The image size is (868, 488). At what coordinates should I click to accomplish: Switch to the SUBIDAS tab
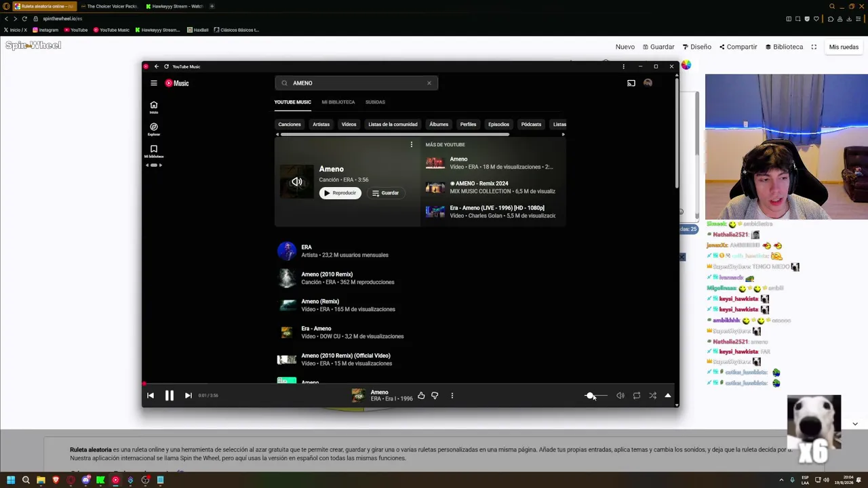375,102
